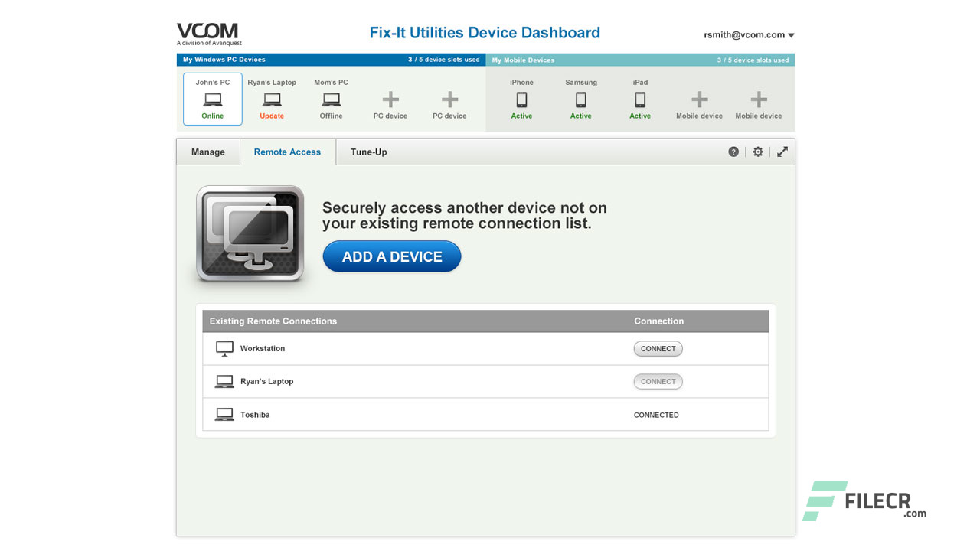Click My Windows PC Devices header
980x551 pixels.
pyautogui.click(x=224, y=60)
